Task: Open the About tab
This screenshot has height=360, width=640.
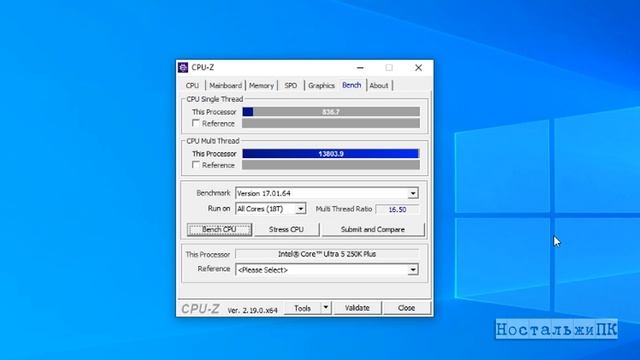Action: click(379, 86)
